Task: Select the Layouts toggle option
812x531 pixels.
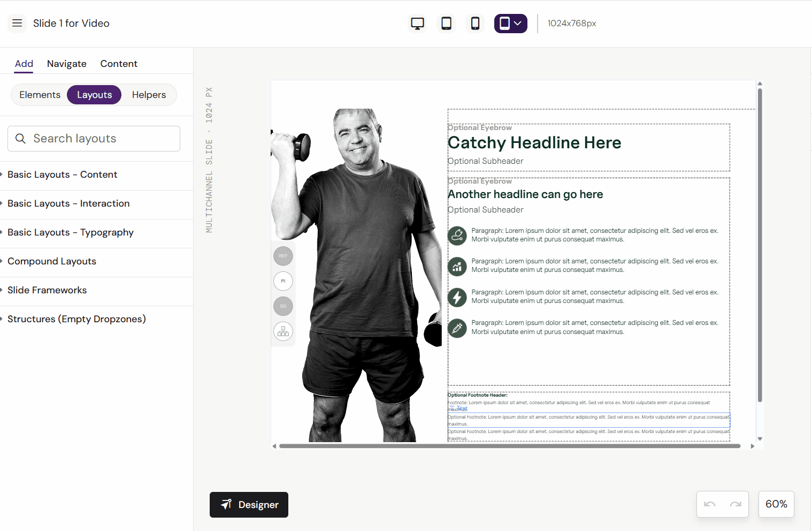Action: (x=94, y=95)
